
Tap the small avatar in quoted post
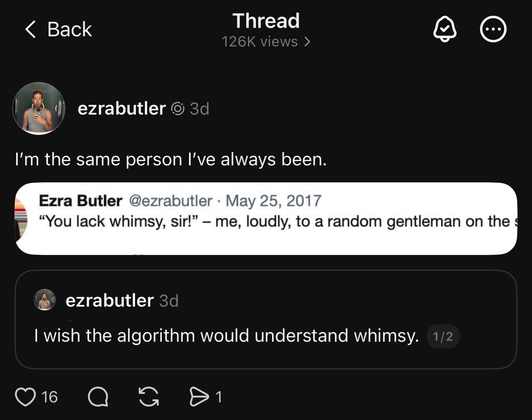pyautogui.click(x=45, y=300)
